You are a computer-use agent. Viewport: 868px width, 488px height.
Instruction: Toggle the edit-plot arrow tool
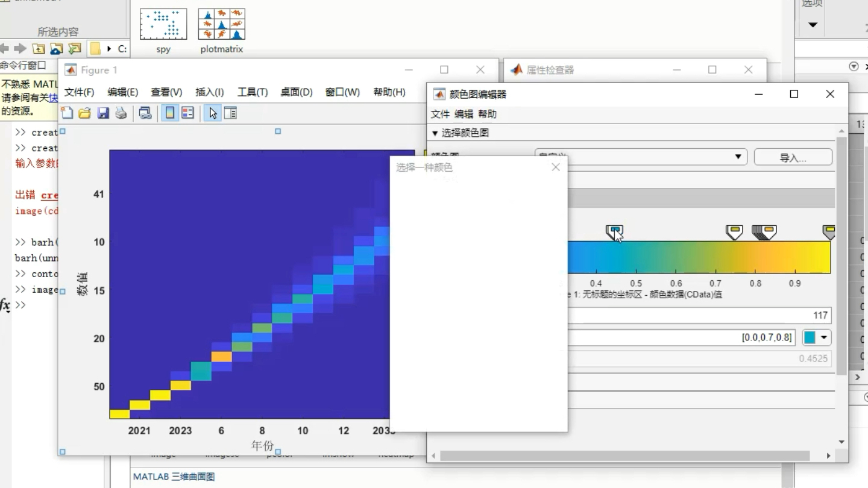pyautogui.click(x=213, y=113)
